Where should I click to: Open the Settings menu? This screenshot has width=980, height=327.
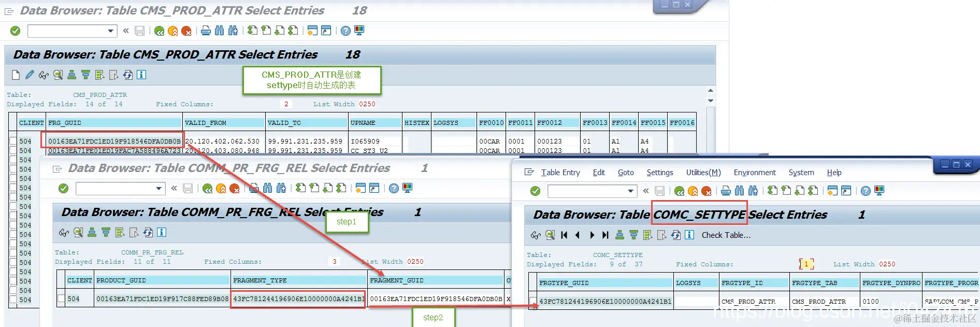tap(660, 173)
